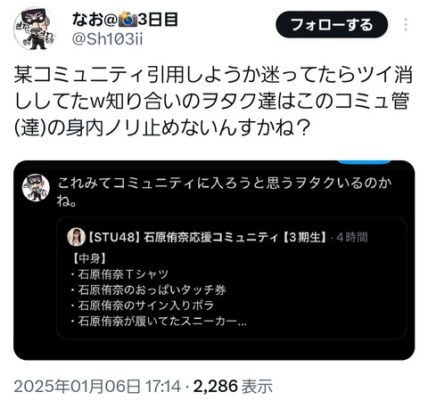This screenshot has height=400, width=428.
Task: Open the @Sh103ii handle link
Action: click(107, 40)
